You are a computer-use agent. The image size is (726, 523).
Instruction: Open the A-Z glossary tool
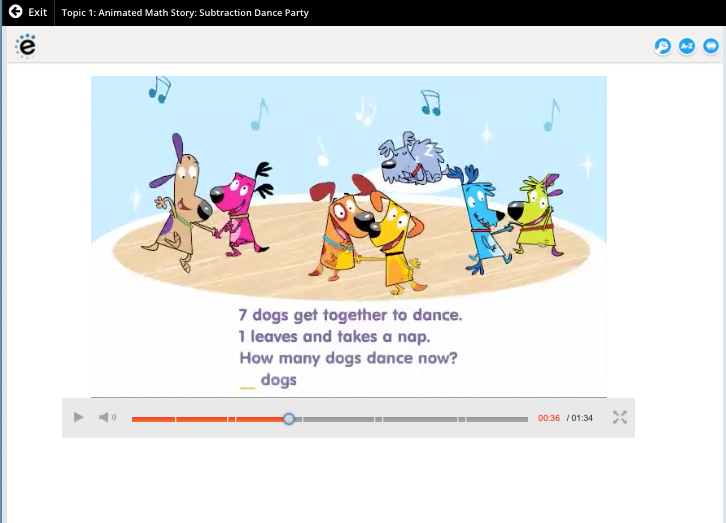coord(687,46)
